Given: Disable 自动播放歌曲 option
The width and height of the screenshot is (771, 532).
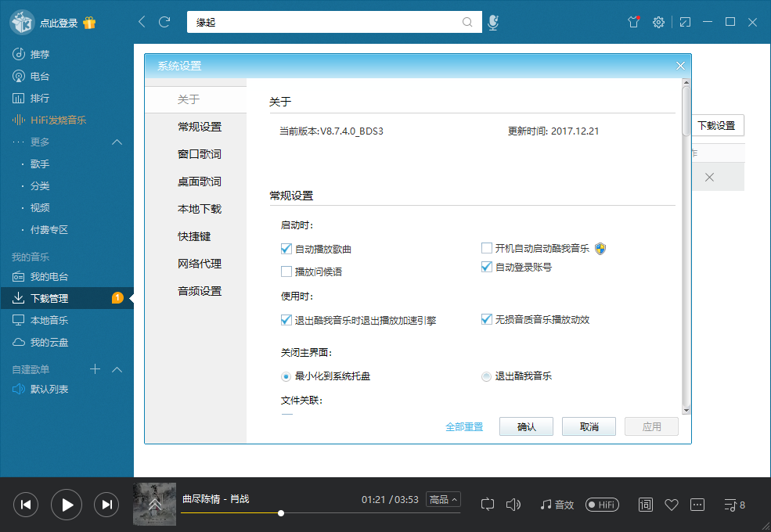Looking at the screenshot, I should click(x=286, y=249).
